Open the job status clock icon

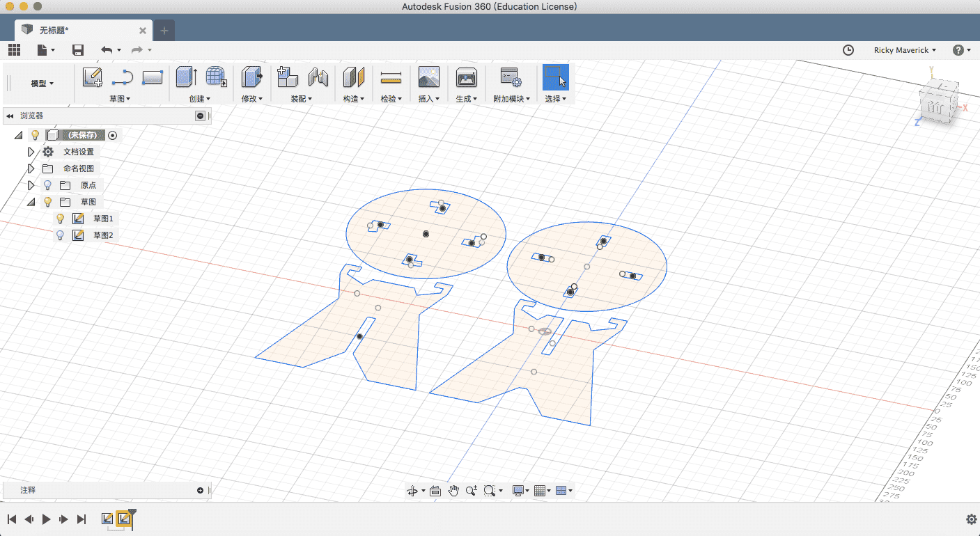point(848,50)
